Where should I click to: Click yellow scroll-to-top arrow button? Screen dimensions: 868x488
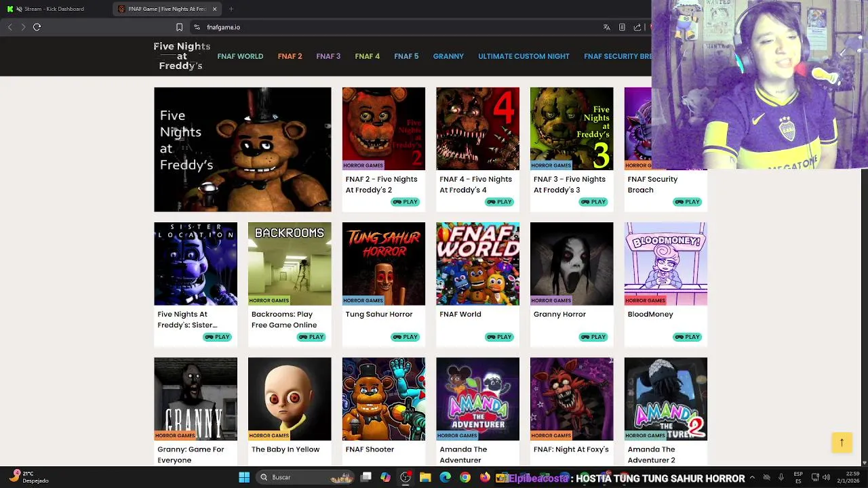(842, 443)
